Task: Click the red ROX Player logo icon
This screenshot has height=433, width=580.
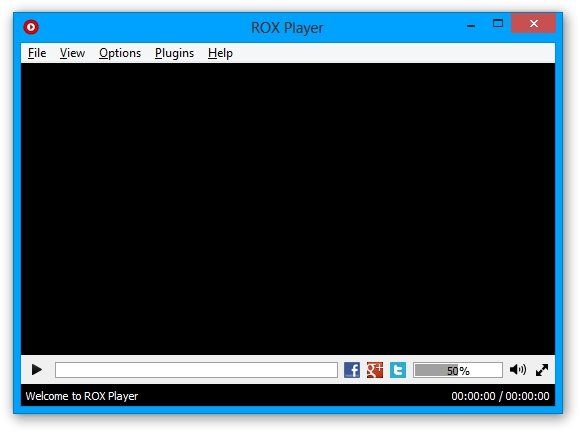Action: click(31, 27)
